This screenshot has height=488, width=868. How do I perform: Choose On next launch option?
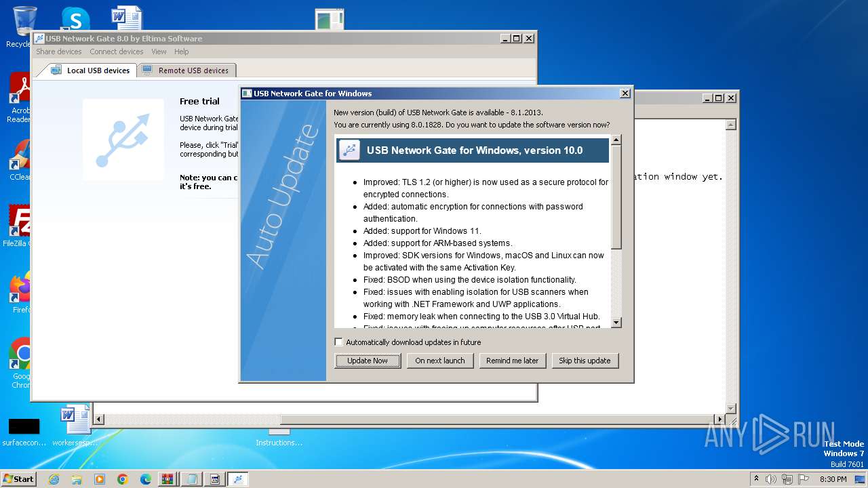click(x=440, y=361)
